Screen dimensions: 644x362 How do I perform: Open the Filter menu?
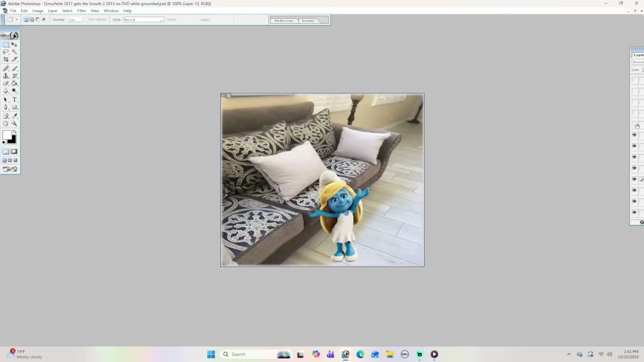tap(82, 11)
